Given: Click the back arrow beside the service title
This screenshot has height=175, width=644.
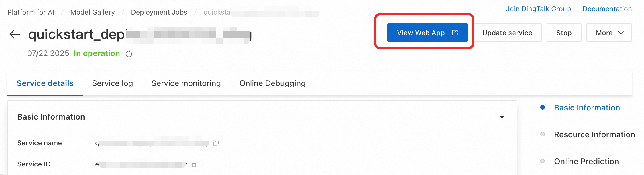Looking at the screenshot, I should tap(15, 34).
